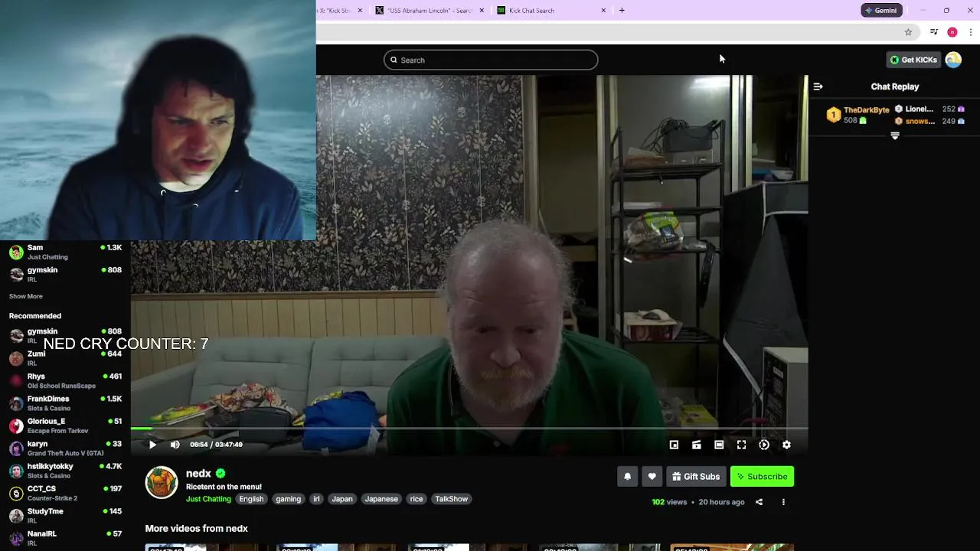Bookmark this page with the star icon
The height and width of the screenshot is (551, 980).
(x=908, y=32)
